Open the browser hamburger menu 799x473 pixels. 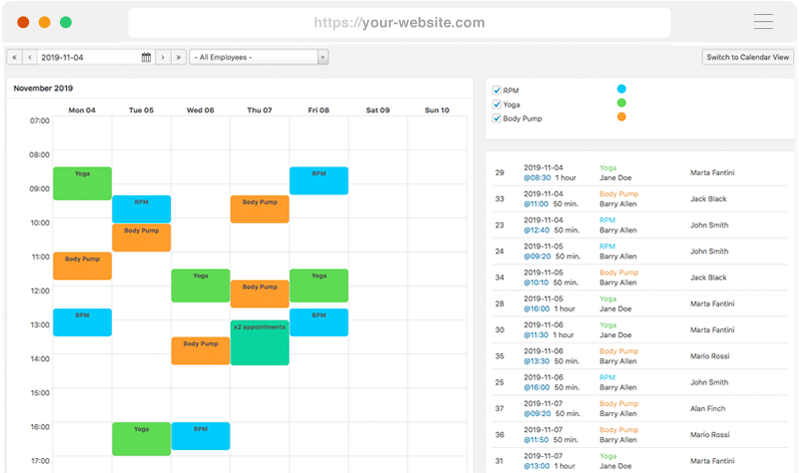[763, 22]
